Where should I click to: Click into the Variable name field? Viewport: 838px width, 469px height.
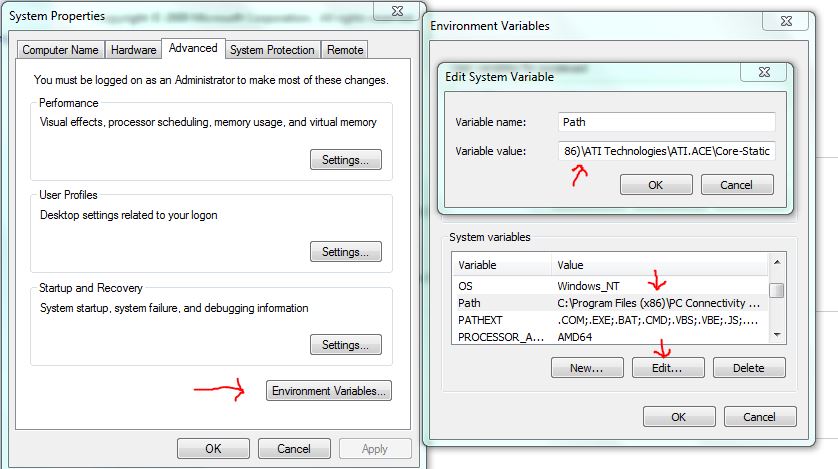click(x=667, y=122)
